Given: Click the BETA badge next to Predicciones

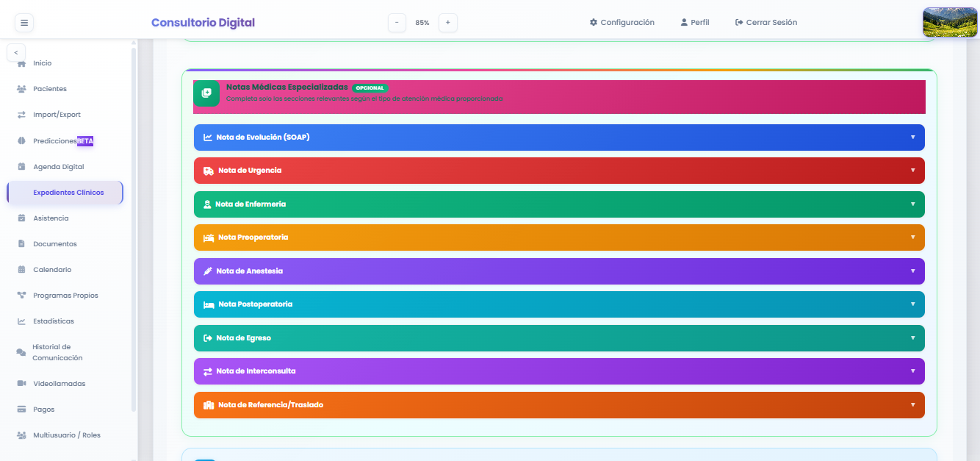Looking at the screenshot, I should coord(85,141).
